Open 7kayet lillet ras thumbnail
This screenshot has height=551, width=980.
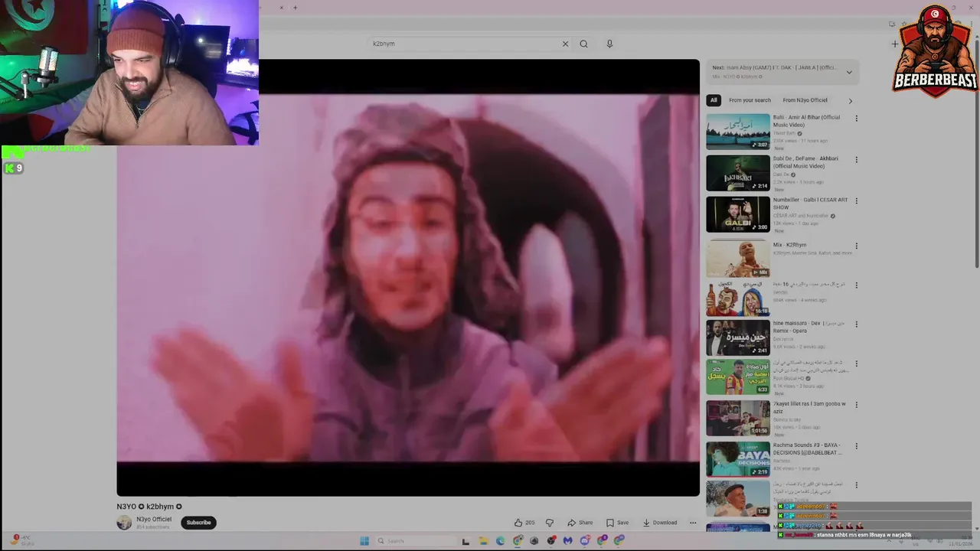738,418
